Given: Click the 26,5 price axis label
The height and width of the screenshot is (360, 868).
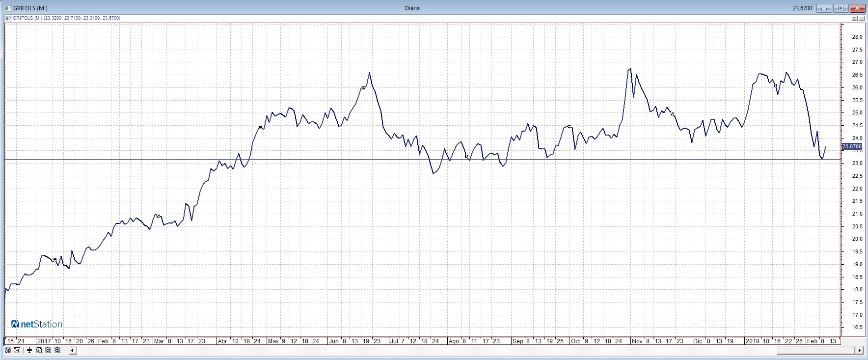Looking at the screenshot, I should coord(857,75).
